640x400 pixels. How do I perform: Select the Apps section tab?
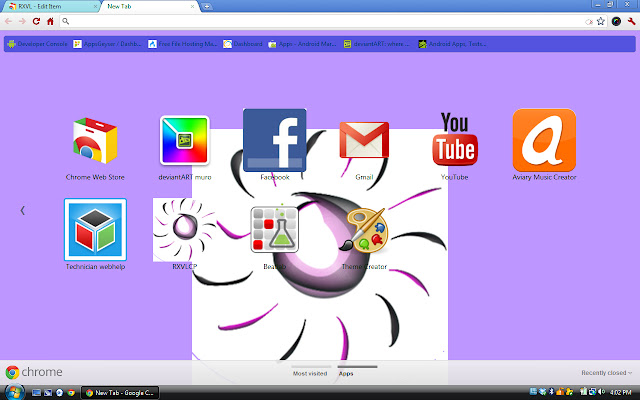(346, 373)
